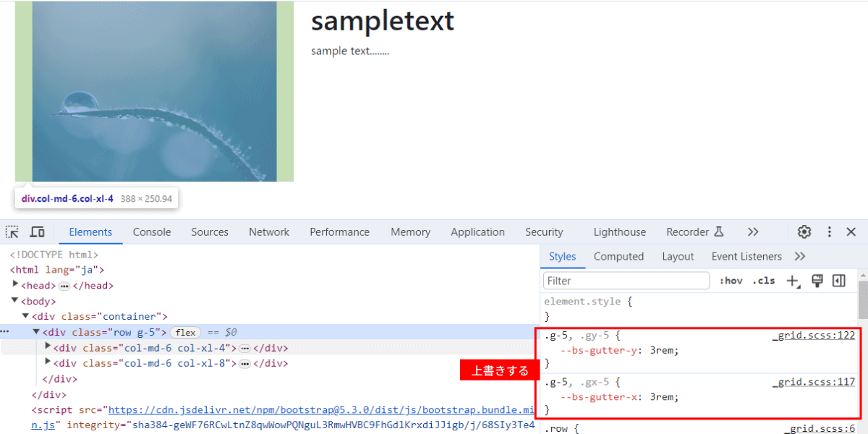Show the Event Listeners tab
868x434 pixels.
click(x=746, y=257)
